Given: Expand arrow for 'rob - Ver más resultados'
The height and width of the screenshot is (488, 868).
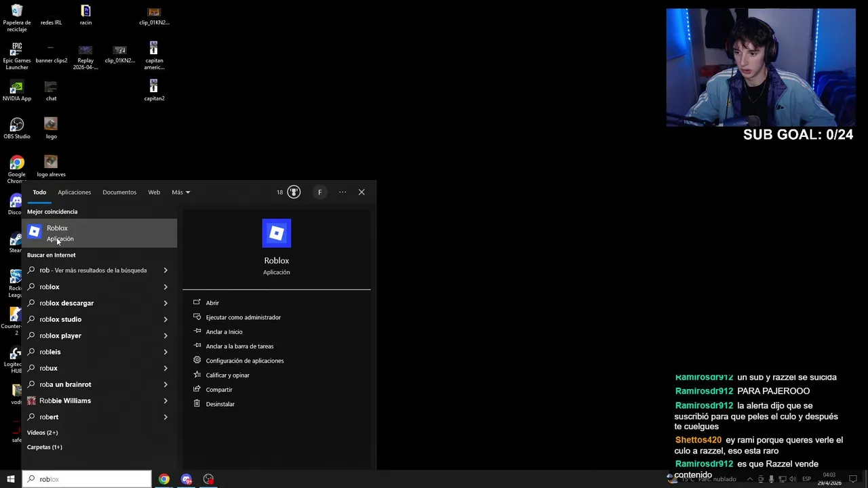Looking at the screenshot, I should (165, 270).
